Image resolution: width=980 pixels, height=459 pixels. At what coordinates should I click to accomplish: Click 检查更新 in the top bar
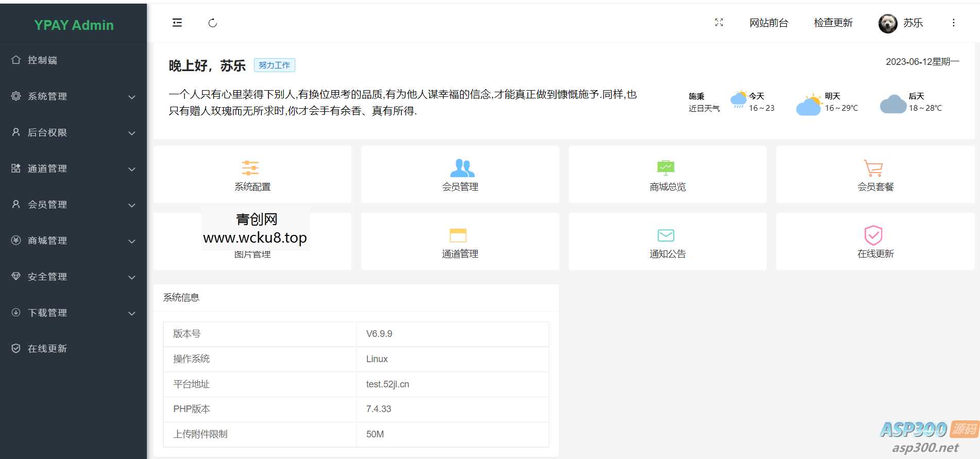click(x=833, y=23)
